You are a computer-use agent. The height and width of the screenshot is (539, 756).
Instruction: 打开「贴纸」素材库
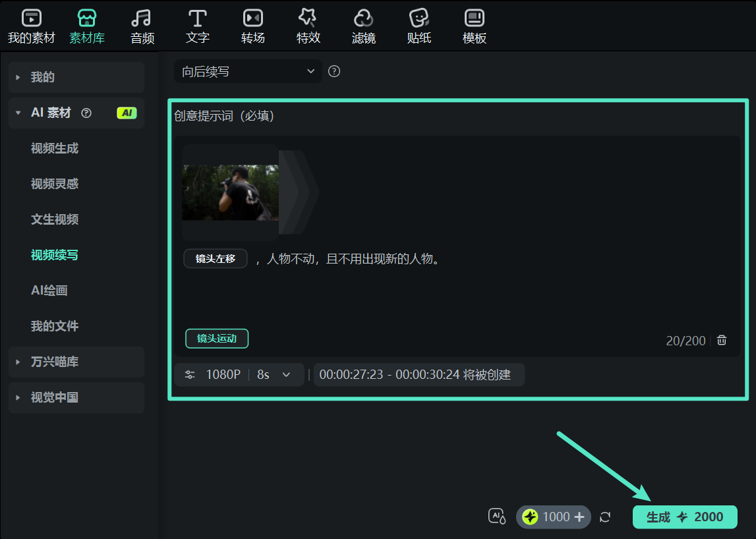(419, 25)
